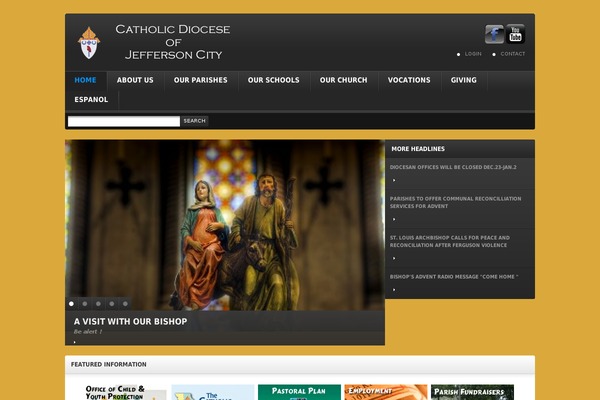600x400 pixels.
Task: Click the Mary and Joseph slideshow image
Action: pyautogui.click(x=225, y=225)
